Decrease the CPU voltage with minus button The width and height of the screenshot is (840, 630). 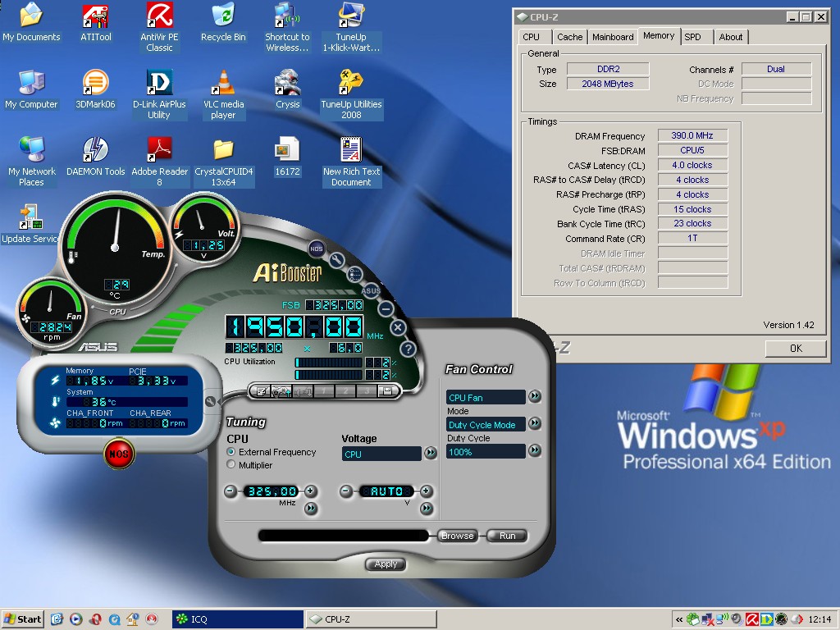click(346, 491)
